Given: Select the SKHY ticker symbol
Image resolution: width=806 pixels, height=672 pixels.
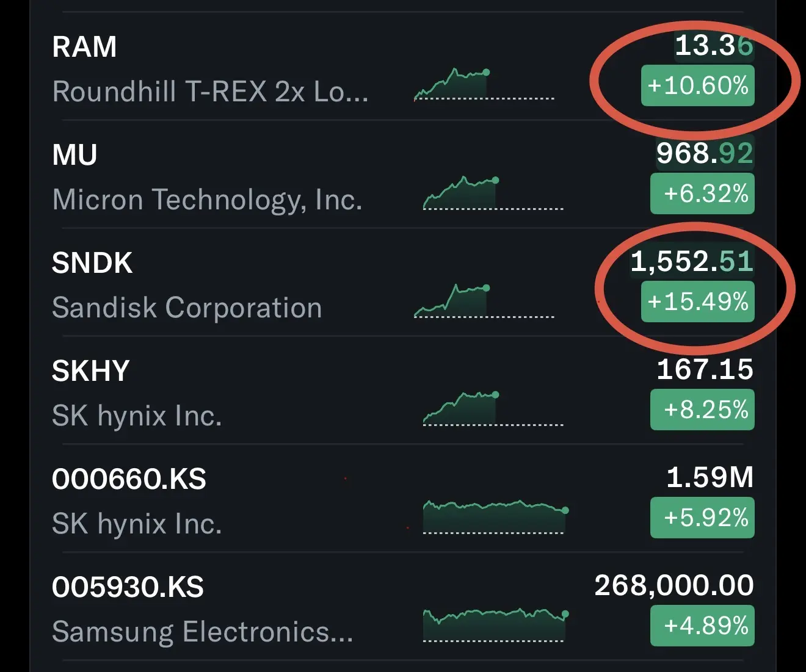Looking at the screenshot, I should coord(90,371).
